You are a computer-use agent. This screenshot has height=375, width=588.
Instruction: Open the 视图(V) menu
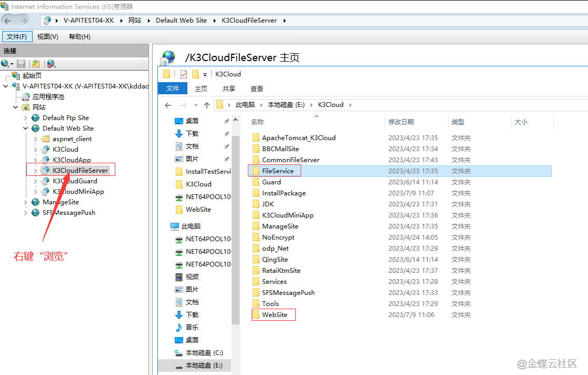[x=47, y=36]
